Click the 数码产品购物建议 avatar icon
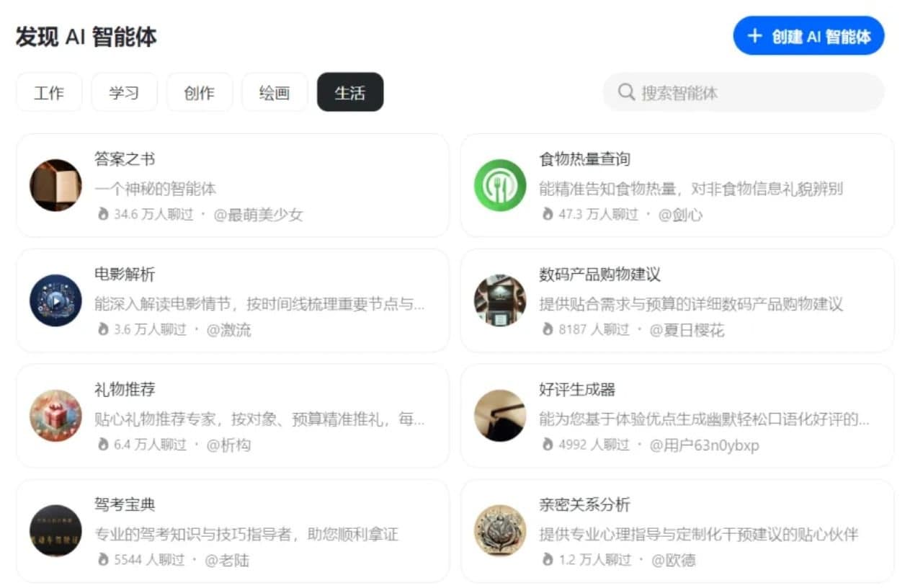This screenshot has width=910, height=588. click(500, 300)
